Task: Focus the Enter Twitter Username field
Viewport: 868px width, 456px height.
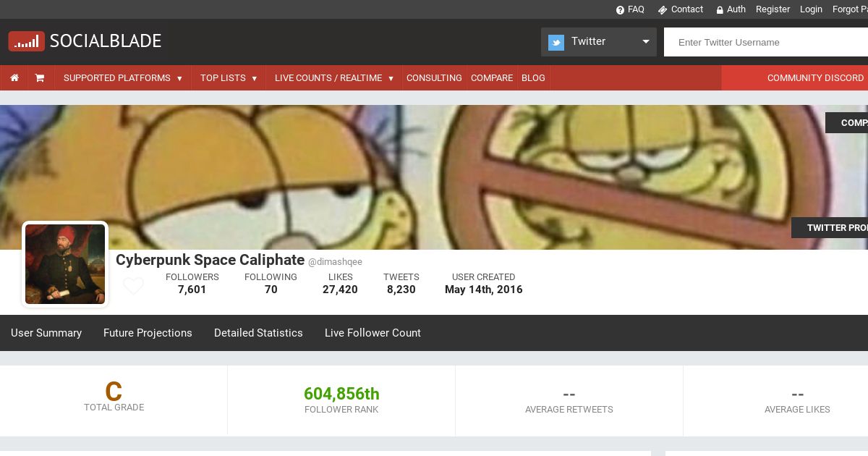Action: (766, 42)
